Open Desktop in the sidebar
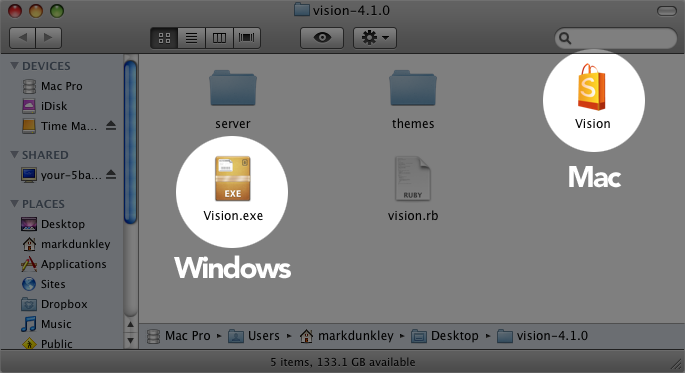Screen dimensions: 685x373 (x=53, y=224)
